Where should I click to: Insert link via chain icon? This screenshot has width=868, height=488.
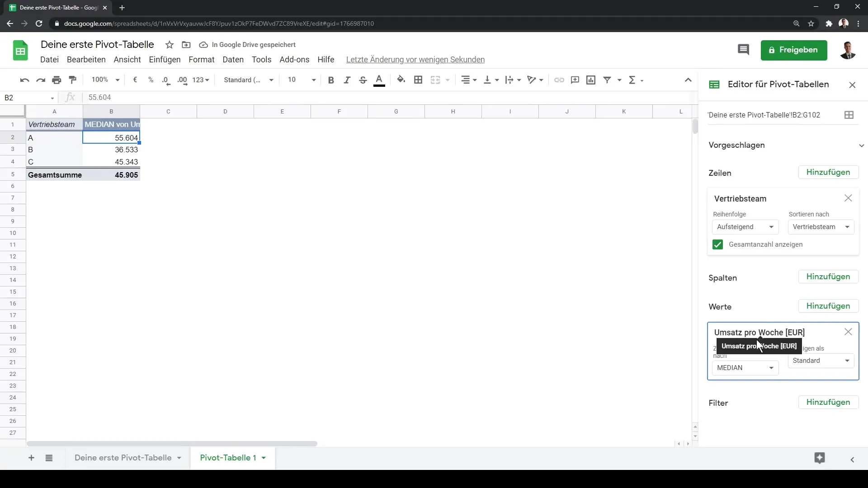(559, 80)
